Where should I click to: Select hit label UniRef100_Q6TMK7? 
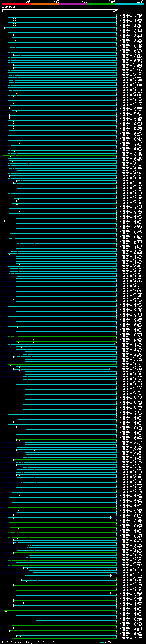point(131,309)
